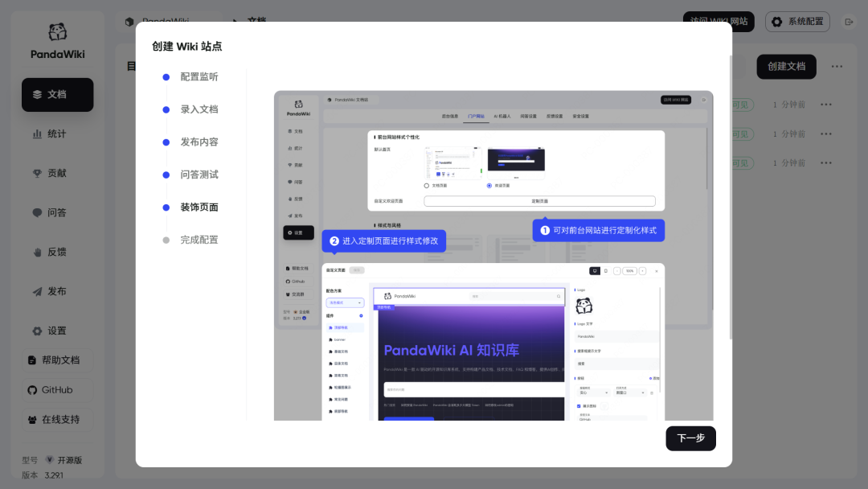The image size is (868, 489).
Task: Click the PandaWiki panda logo in sidebar
Action: [58, 32]
